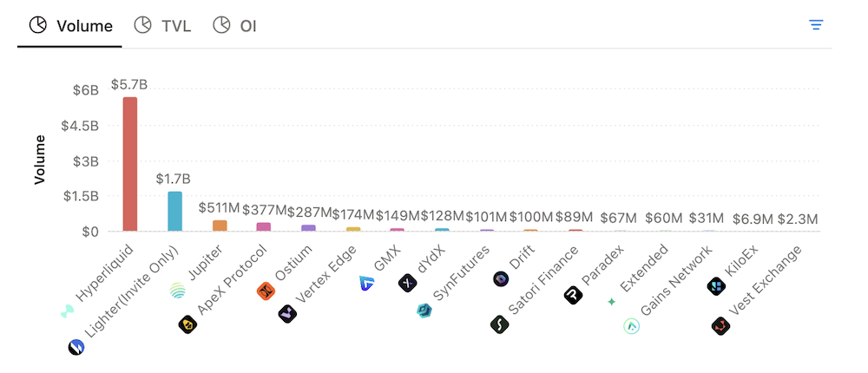Click the Hyperliquid logo icon
Image resolution: width=868 pixels, height=373 pixels.
[x=68, y=311]
